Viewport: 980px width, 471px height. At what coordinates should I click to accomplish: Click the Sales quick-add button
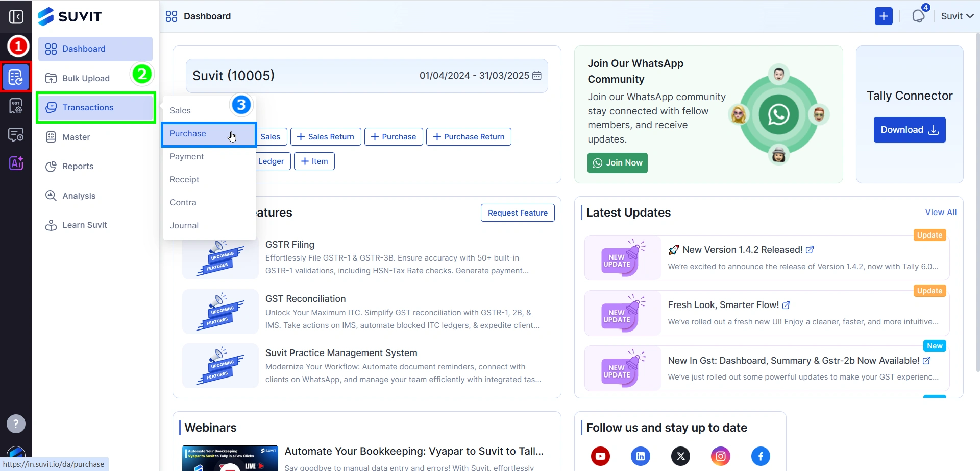point(271,137)
